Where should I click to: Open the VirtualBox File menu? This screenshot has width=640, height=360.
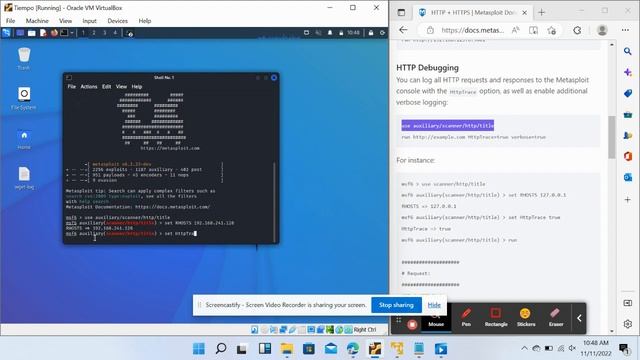11,21
